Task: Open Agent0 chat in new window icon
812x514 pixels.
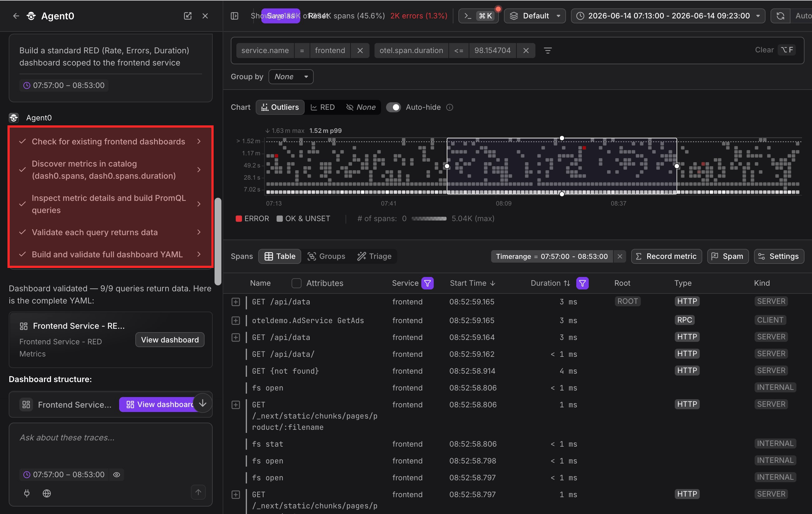Action: pos(187,16)
